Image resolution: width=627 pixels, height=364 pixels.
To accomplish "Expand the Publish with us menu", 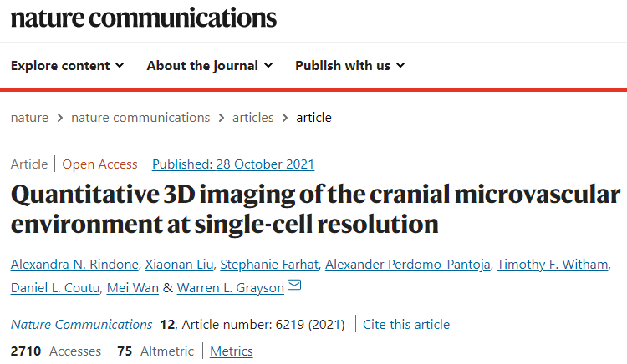I will pyautogui.click(x=350, y=65).
